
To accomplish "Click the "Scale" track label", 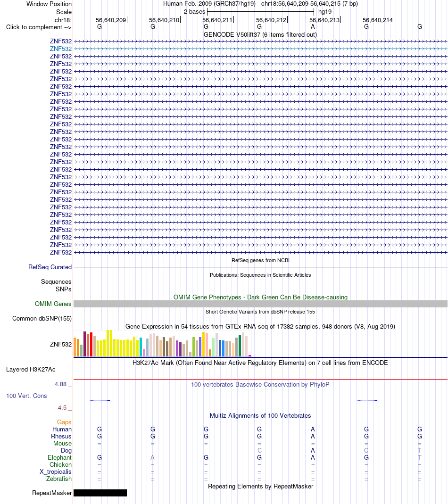I will (x=64, y=12).
